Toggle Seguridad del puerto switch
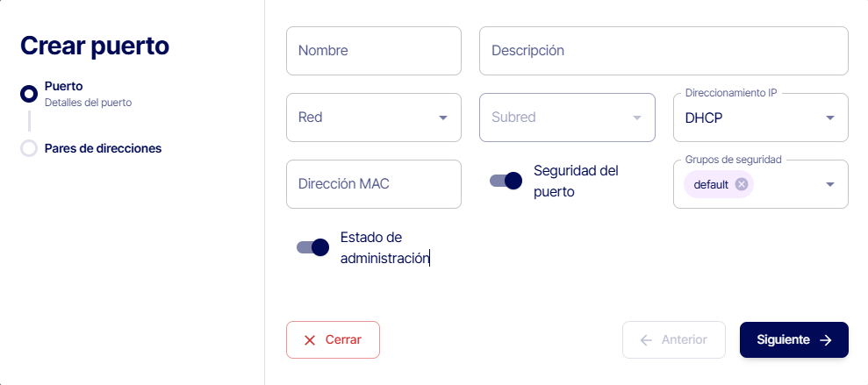Image resolution: width=868 pixels, height=385 pixels. [506, 181]
